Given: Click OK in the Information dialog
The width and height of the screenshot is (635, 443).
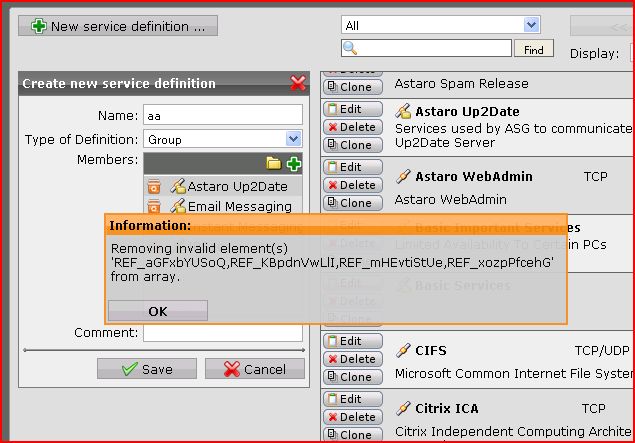Looking at the screenshot, I should [x=158, y=311].
